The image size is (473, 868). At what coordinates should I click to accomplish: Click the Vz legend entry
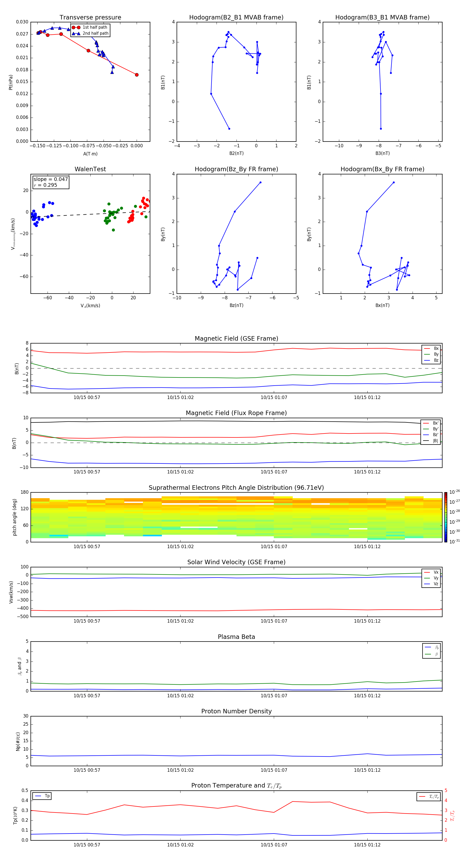tap(431, 584)
